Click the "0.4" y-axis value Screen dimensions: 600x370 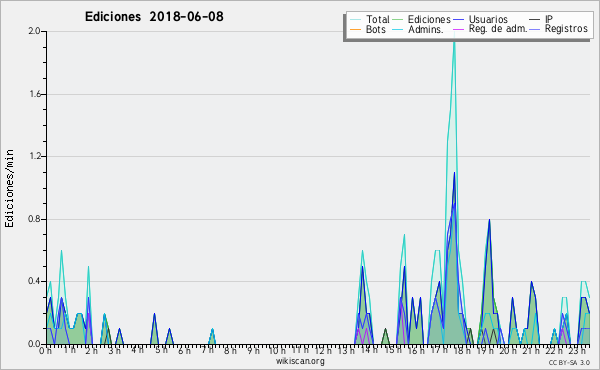point(34,281)
